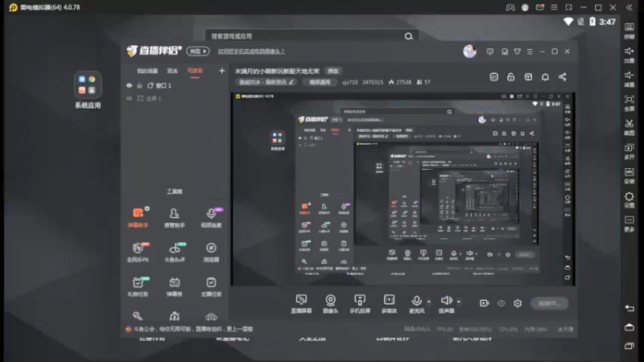644x362 pixels.
Task: Open the 礼物任务 gift task tool
Action: 138,286
